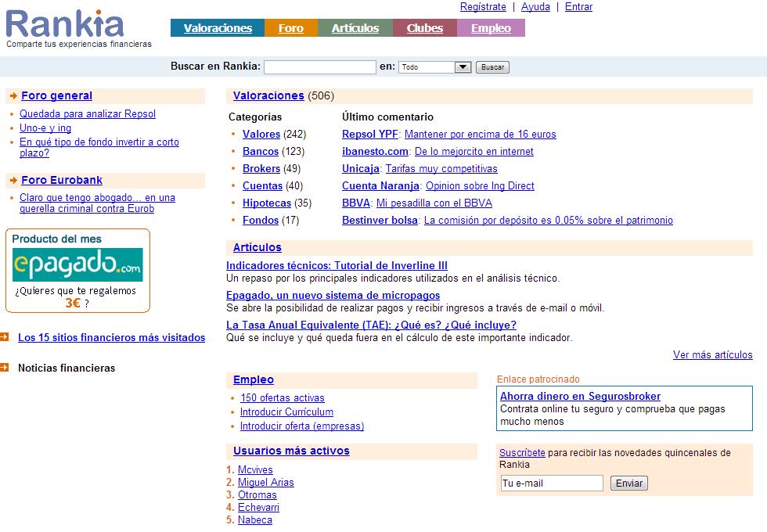
Task: Click Introducir oferta (empresas)
Action: click(302, 426)
